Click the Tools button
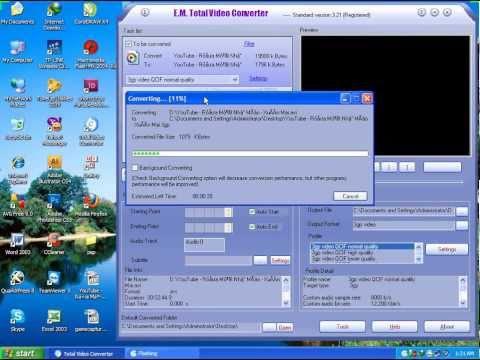 [342, 327]
